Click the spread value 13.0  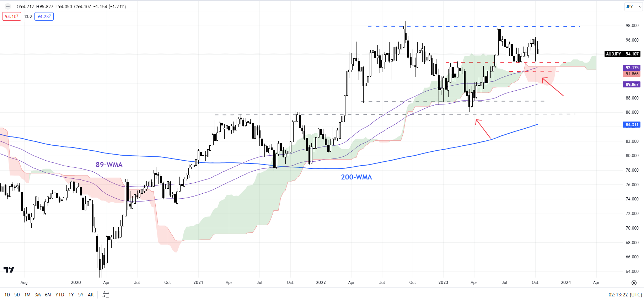point(28,16)
